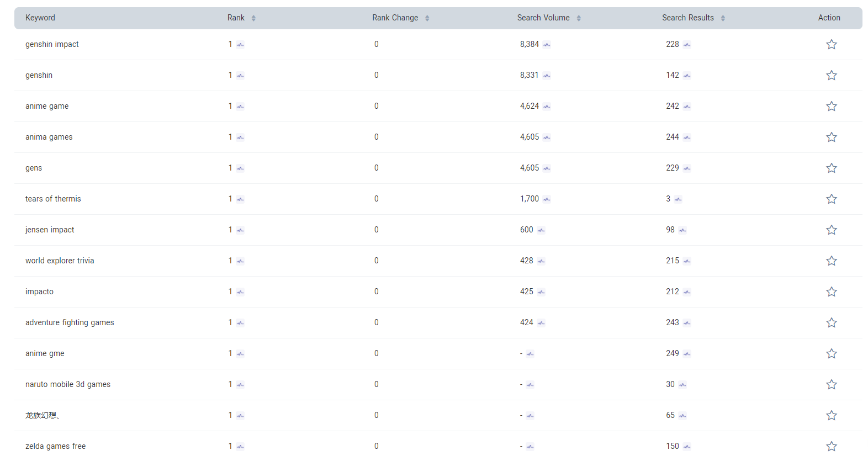Open volume trend icon for anime gme
The width and height of the screenshot is (868, 461).
(x=530, y=354)
